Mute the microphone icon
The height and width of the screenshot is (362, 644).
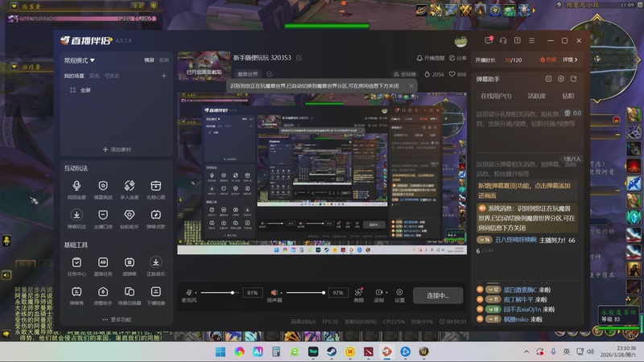click(188, 292)
